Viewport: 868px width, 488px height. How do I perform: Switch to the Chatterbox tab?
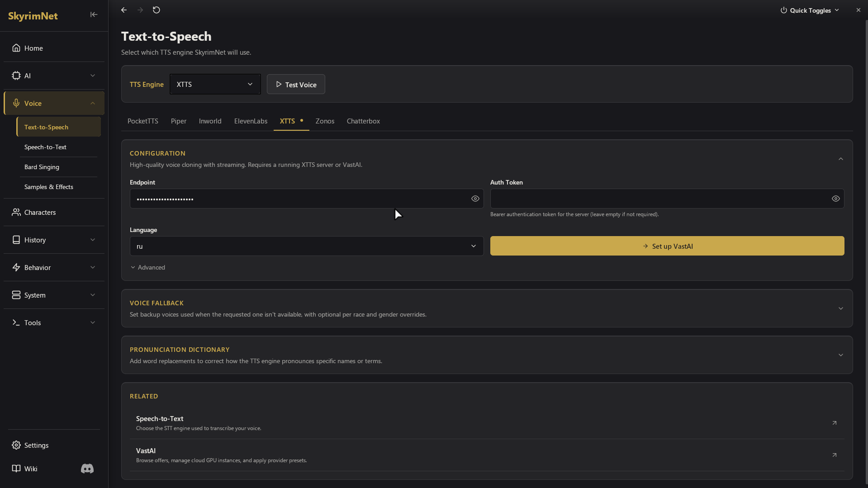(363, 121)
